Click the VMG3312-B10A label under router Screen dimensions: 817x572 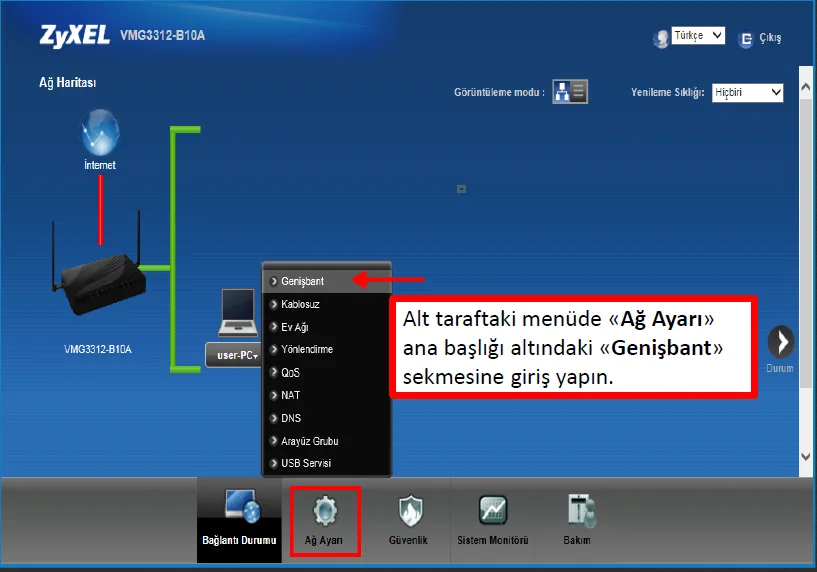pyautogui.click(x=98, y=349)
